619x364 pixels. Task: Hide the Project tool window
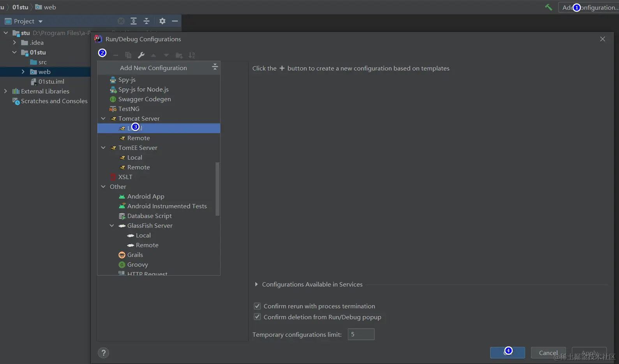pyautogui.click(x=175, y=21)
